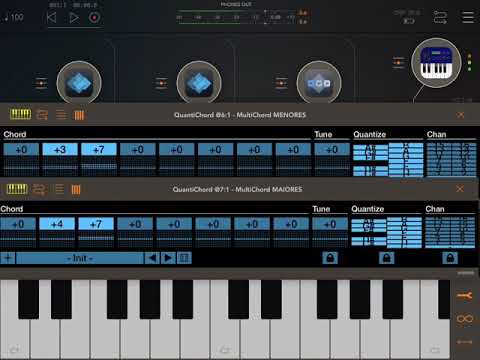Image resolution: width=480 pixels, height=360 pixels.
Task: Tap the parameter slider icon beside the keyboard node
Action: point(399,63)
